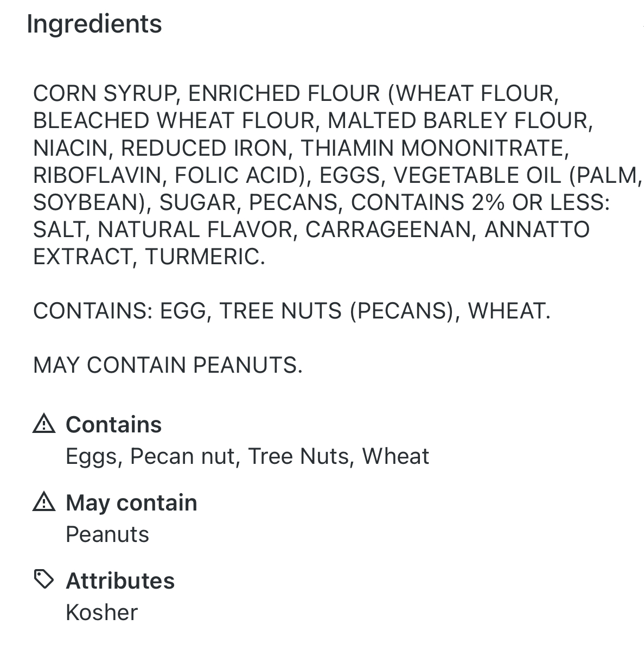
Task: Select the May contain label
Action: point(131,503)
